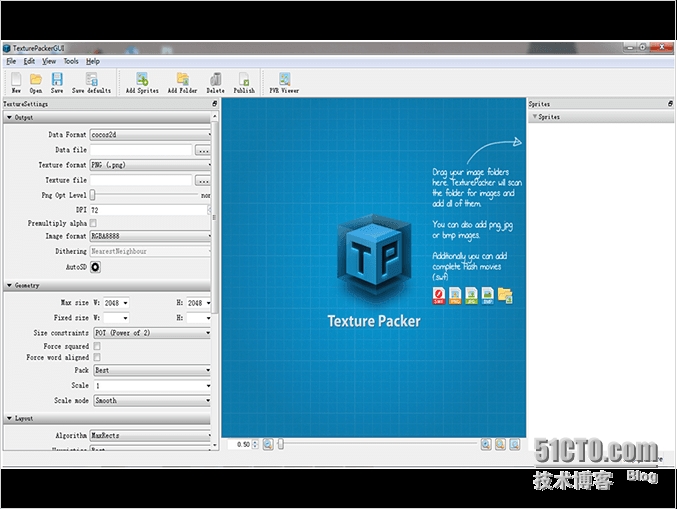The width and height of the screenshot is (677, 509).
Task: Click the BMP file type icon
Action: 487,296
